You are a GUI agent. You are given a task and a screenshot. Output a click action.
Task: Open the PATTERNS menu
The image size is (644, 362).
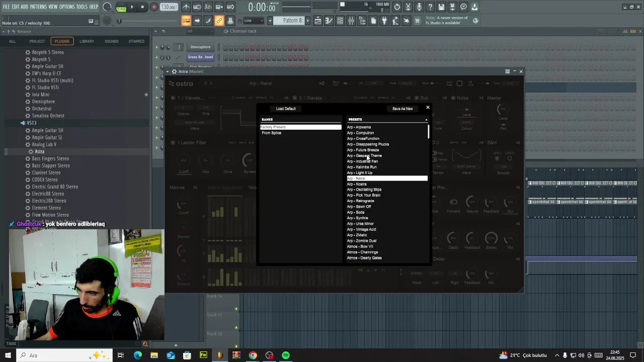point(38,7)
